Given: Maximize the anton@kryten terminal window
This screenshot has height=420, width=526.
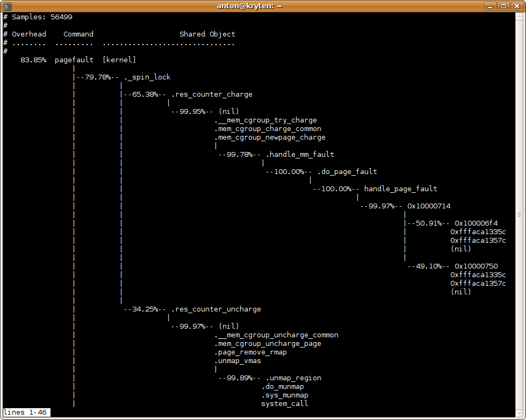Looking at the screenshot, I should coord(503,6).
